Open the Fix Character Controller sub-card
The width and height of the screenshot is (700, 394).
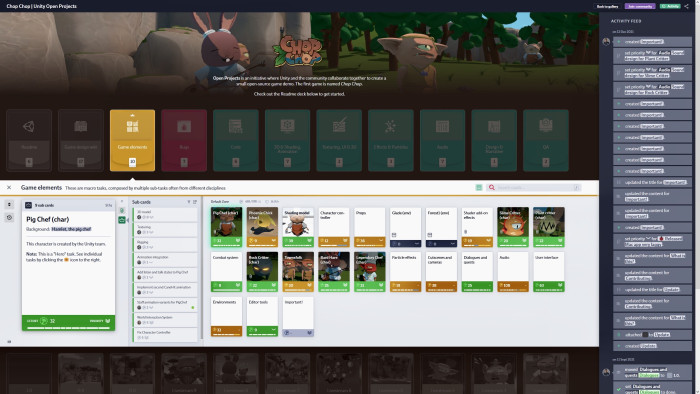165,335
